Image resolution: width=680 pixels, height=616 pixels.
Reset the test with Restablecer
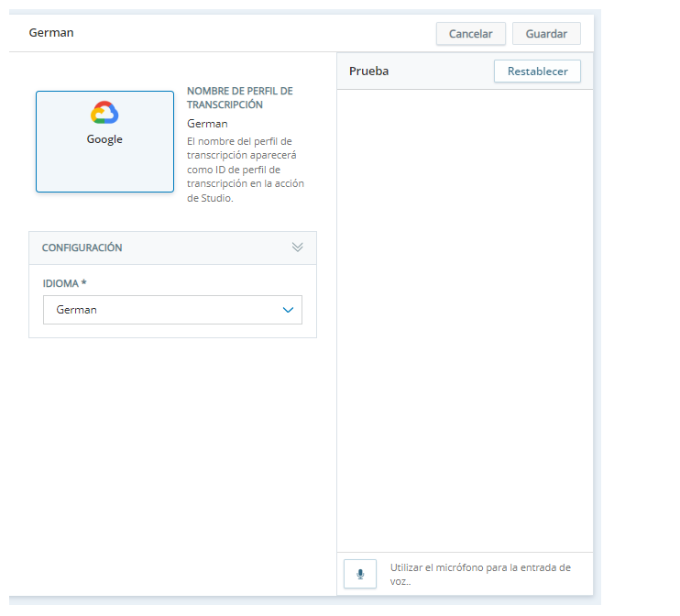pyautogui.click(x=537, y=71)
